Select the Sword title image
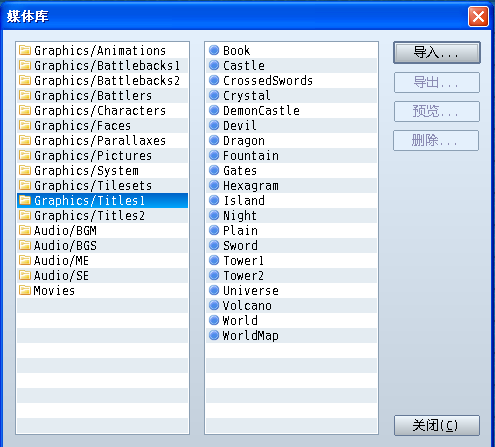 291,245
